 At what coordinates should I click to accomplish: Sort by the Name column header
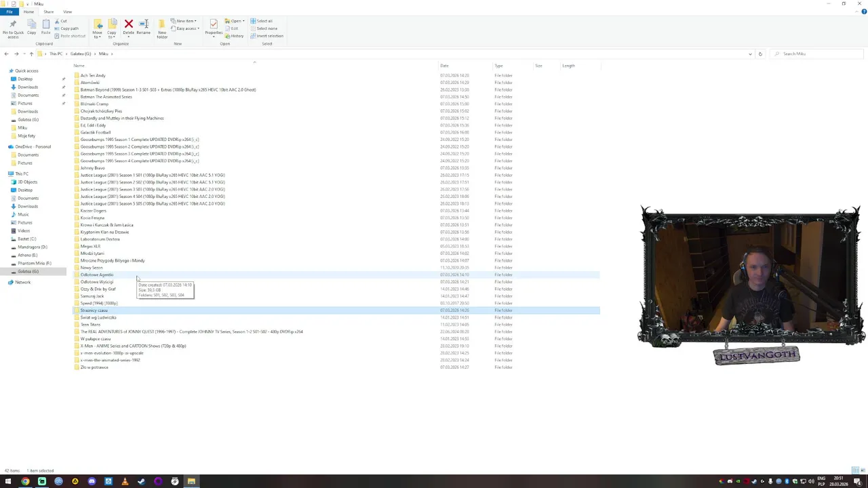coord(79,66)
